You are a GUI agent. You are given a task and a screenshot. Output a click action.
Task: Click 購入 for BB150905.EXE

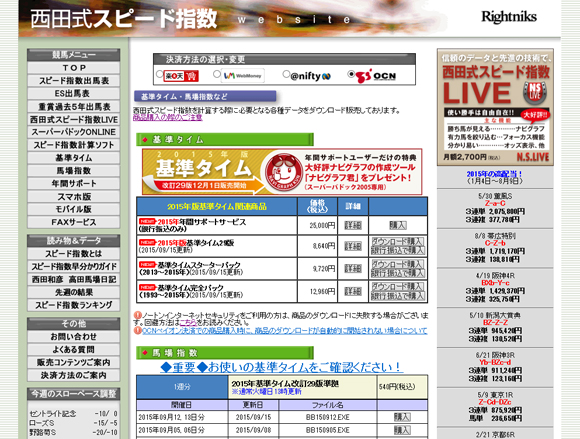coord(402,430)
